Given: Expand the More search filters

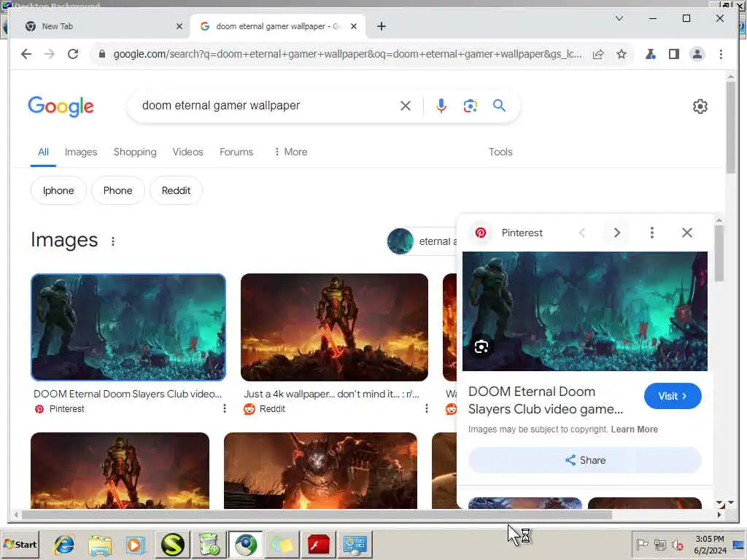Looking at the screenshot, I should click(290, 152).
